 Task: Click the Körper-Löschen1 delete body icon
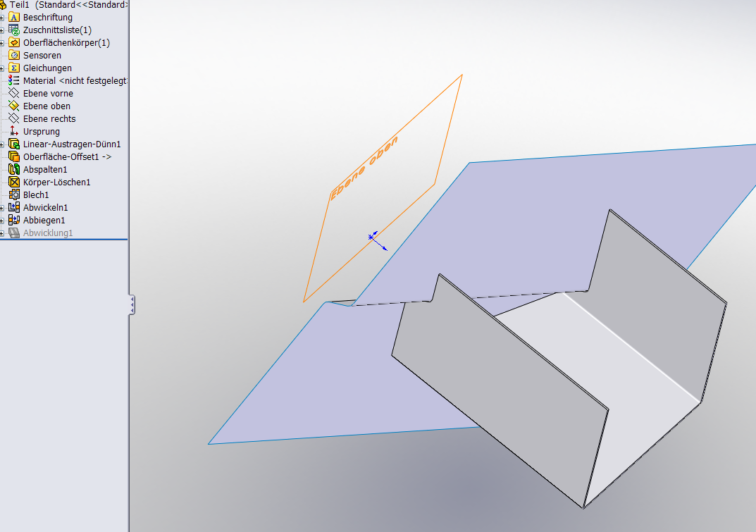click(x=14, y=183)
